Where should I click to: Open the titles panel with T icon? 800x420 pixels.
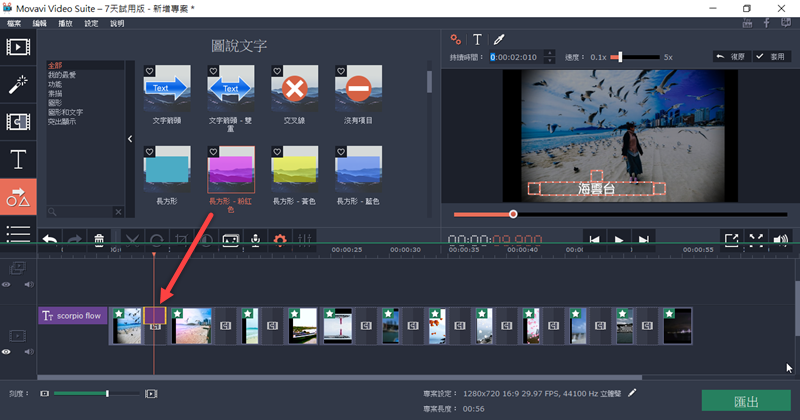[18, 159]
